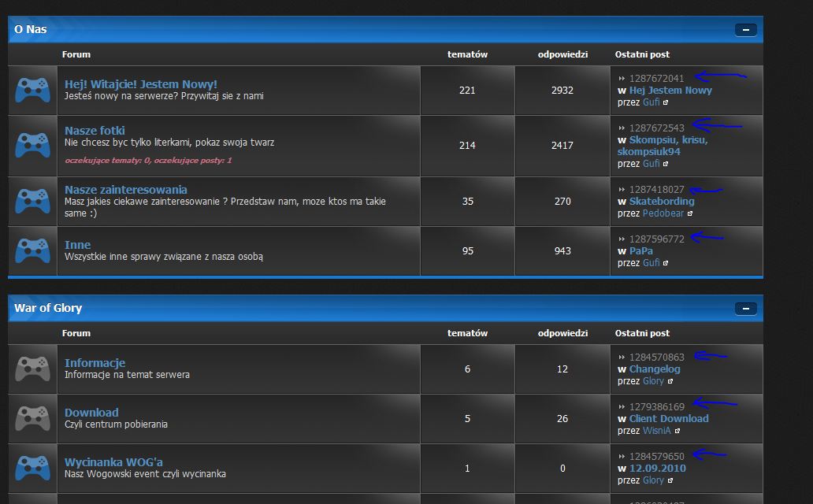Open last post arrow icon next to 1287672041
Image resolution: width=813 pixels, height=504 pixels.
[x=622, y=78]
